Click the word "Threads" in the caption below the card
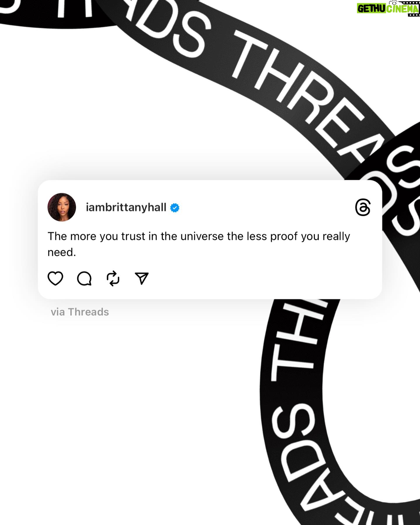Screen dimensions: 420x525 tap(88, 312)
